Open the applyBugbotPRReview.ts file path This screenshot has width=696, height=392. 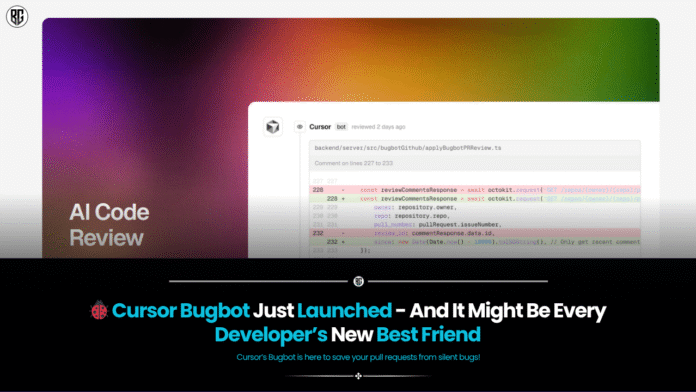(x=407, y=148)
